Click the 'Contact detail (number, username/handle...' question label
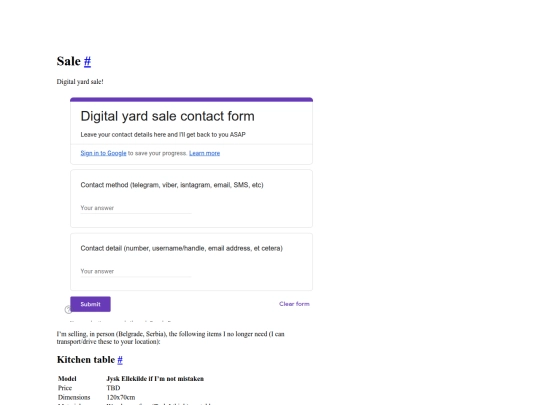This screenshot has height=405, width=540. click(181, 248)
